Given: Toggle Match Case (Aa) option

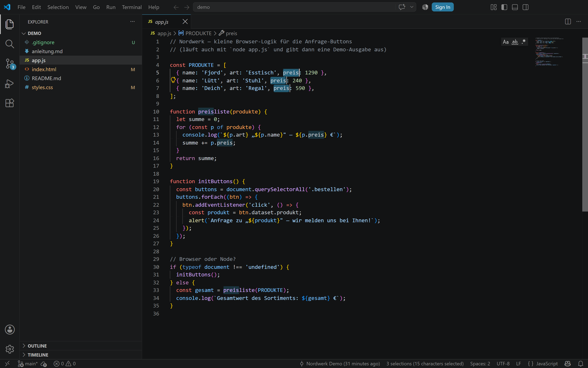Looking at the screenshot, I should pos(506,42).
